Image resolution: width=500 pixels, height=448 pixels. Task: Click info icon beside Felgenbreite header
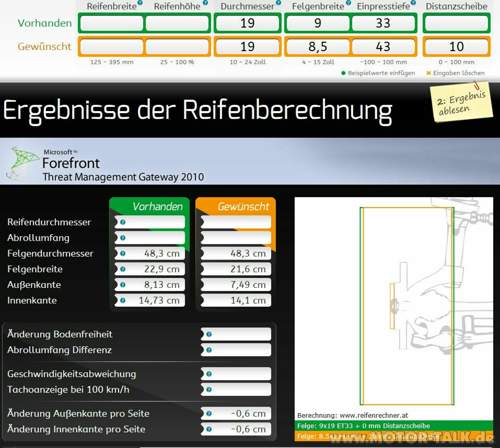(348, 3)
